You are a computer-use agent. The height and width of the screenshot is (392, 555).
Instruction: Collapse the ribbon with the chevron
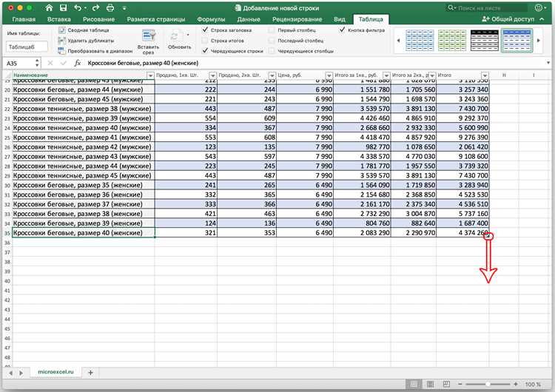(542, 19)
